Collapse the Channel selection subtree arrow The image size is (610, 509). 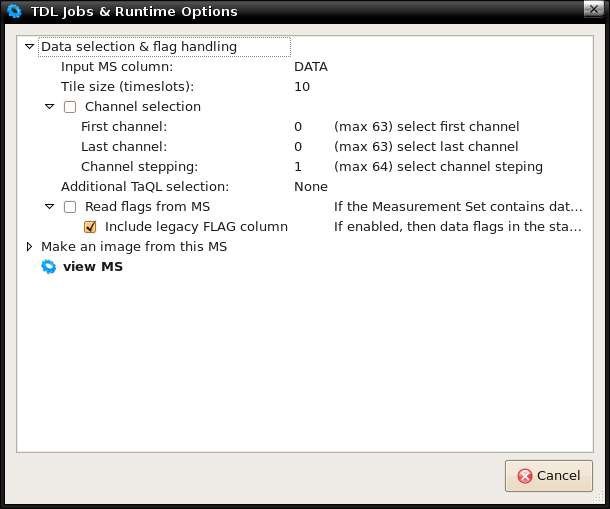(49, 107)
